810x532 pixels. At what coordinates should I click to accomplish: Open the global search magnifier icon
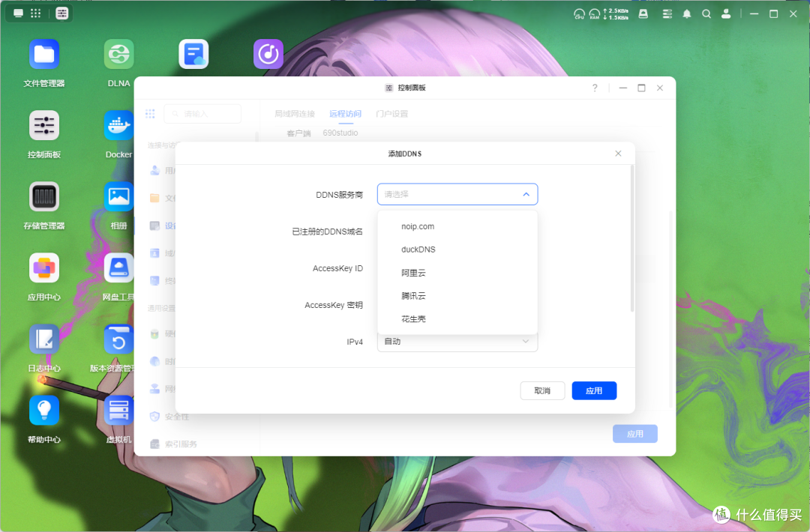706,14
